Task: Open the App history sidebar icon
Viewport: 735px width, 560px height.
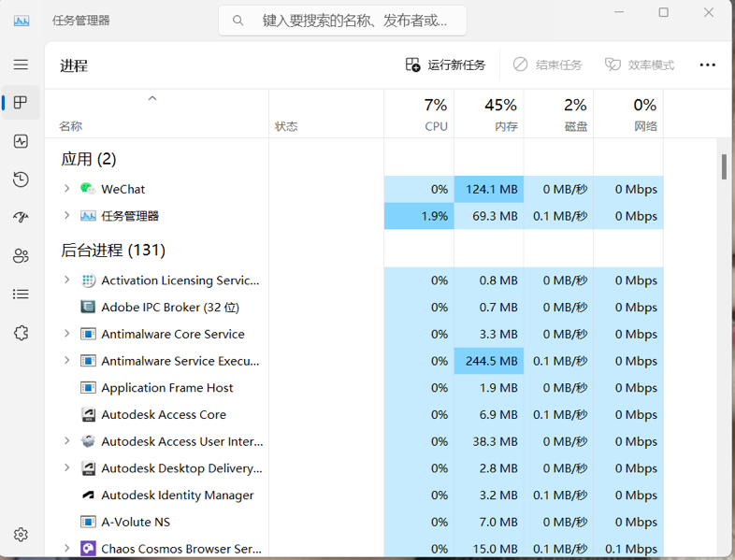Action: (21, 179)
